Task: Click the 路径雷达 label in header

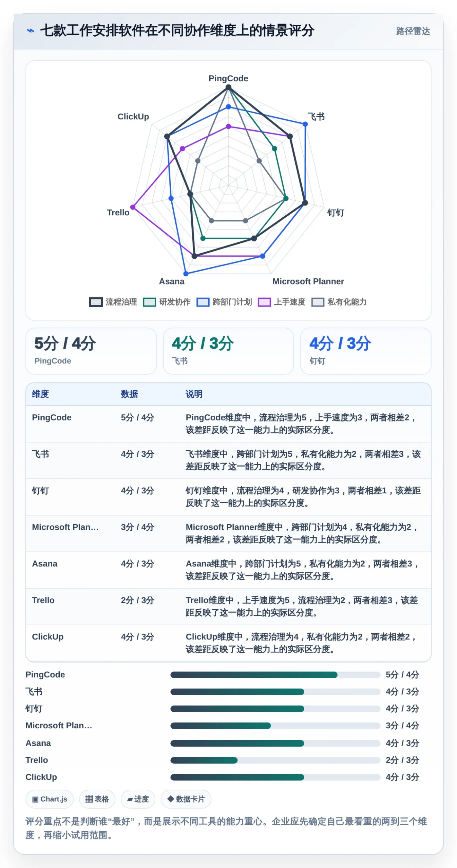Action: [x=413, y=31]
